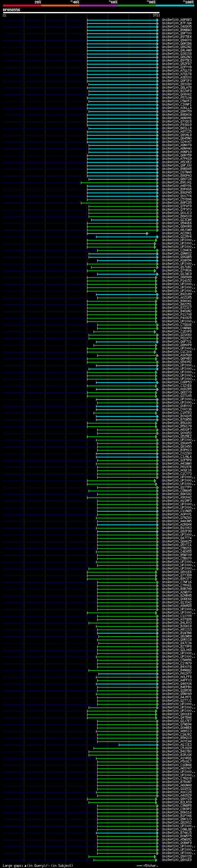The image size is (197, 868).
Task: Click the long green bar for B9GJ41
Action: (x=119, y=183)
